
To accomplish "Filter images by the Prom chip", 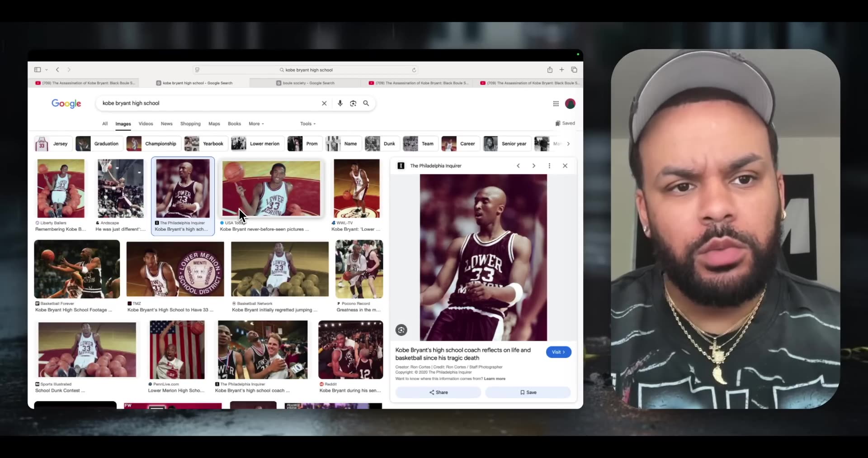I will click(x=304, y=144).
